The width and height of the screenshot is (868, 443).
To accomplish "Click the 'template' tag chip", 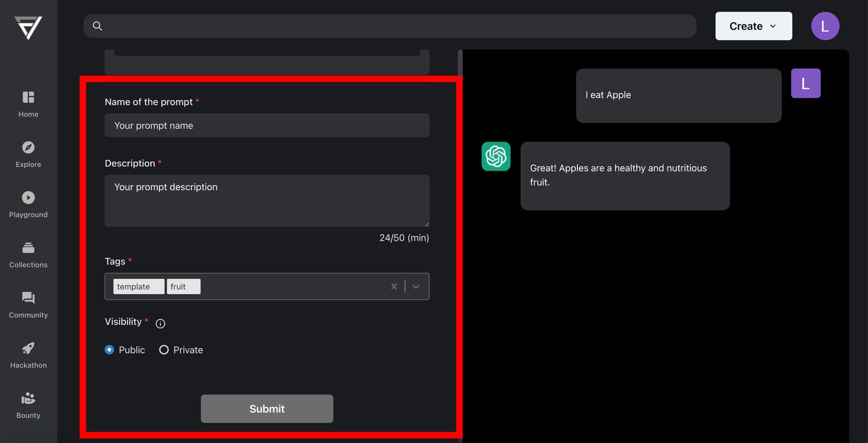I will [139, 287].
